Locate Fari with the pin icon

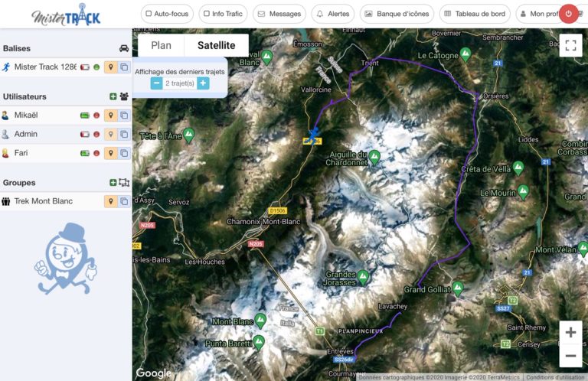coord(110,153)
